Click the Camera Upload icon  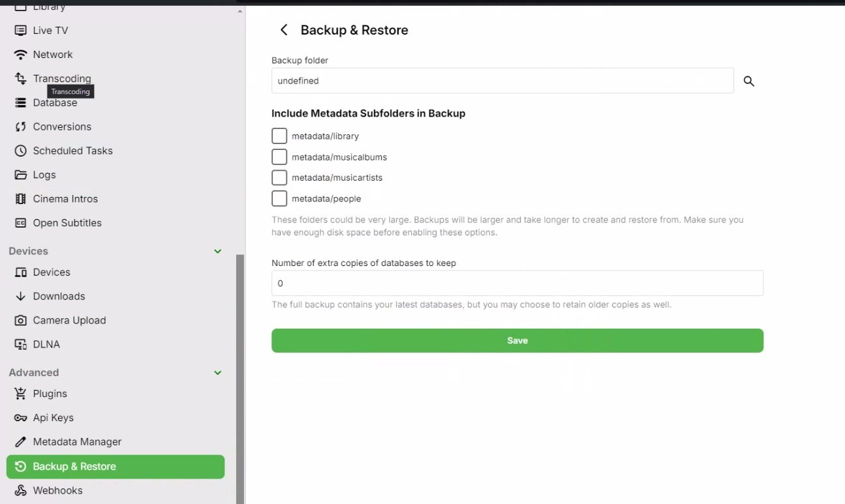(x=21, y=320)
